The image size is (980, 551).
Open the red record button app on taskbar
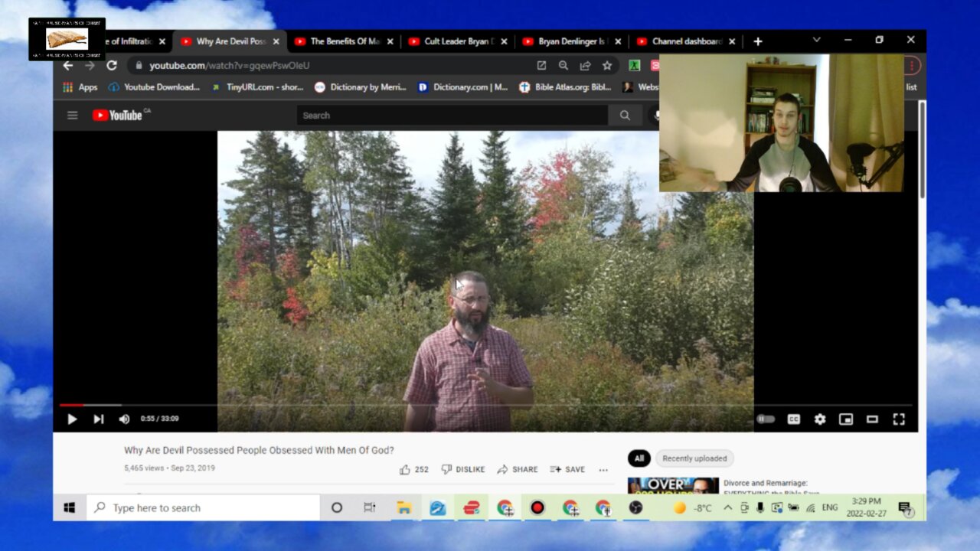tap(537, 507)
